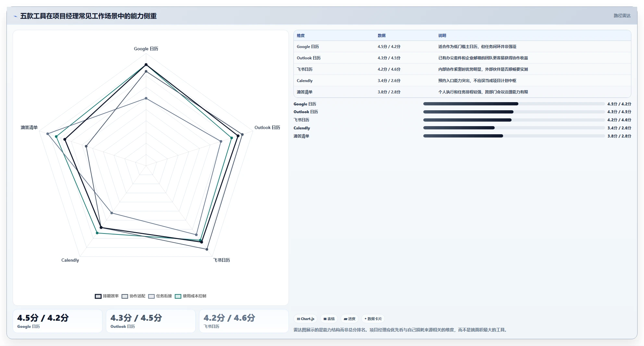Screen dimensions: 644x346
Task: Click the 说明 column header
Action: pos(442,36)
